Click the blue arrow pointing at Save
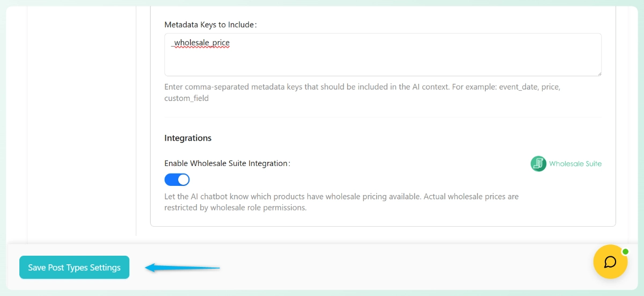The height and width of the screenshot is (296, 644). [183, 267]
